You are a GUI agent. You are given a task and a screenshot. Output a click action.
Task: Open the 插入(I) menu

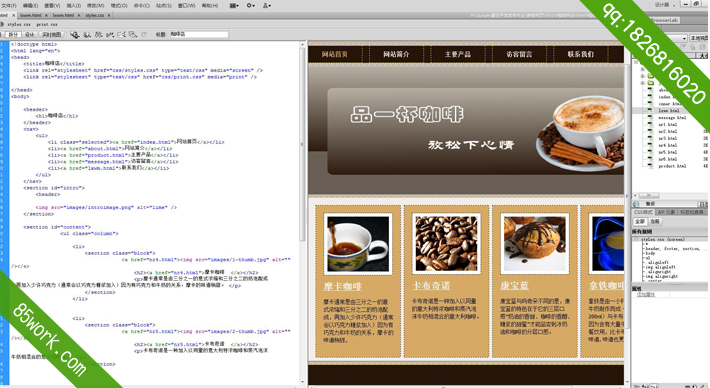click(74, 5)
